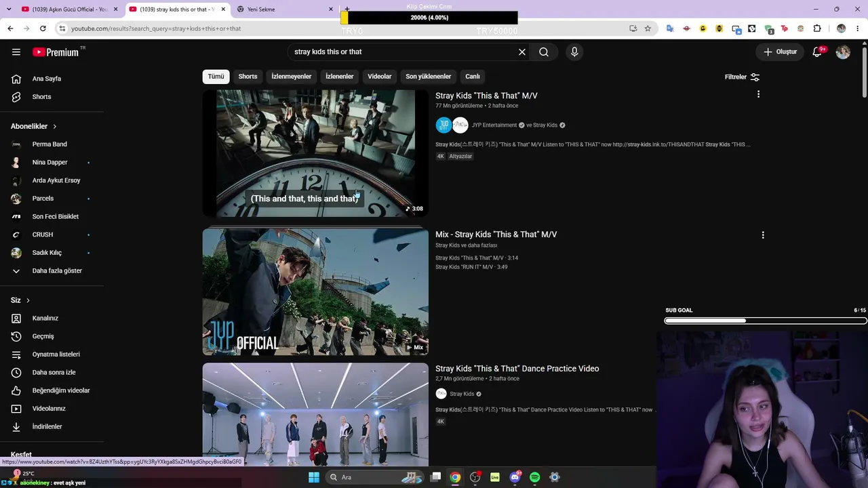Open more options for Stray Kids M/V result
Image resolution: width=868 pixels, height=488 pixels.
(758, 95)
